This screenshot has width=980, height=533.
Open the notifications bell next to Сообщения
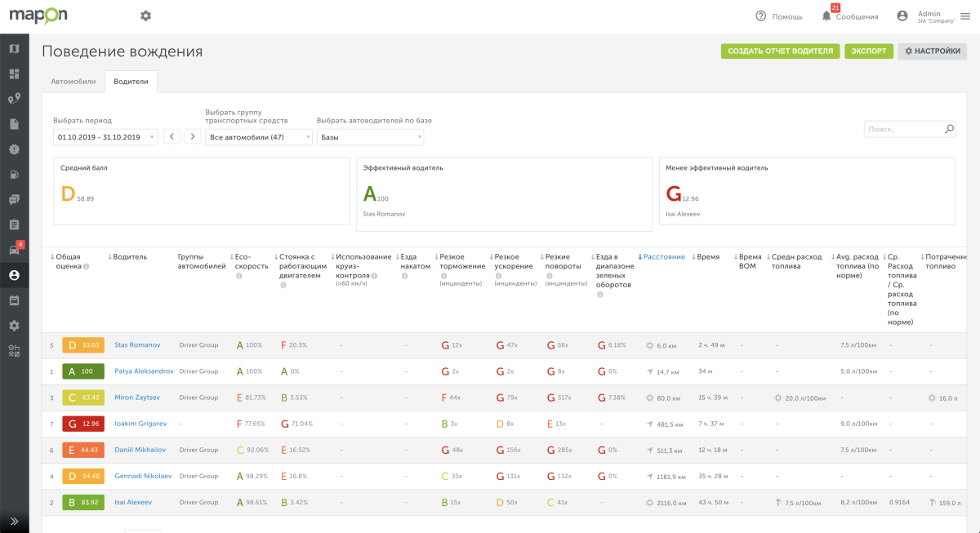(826, 16)
